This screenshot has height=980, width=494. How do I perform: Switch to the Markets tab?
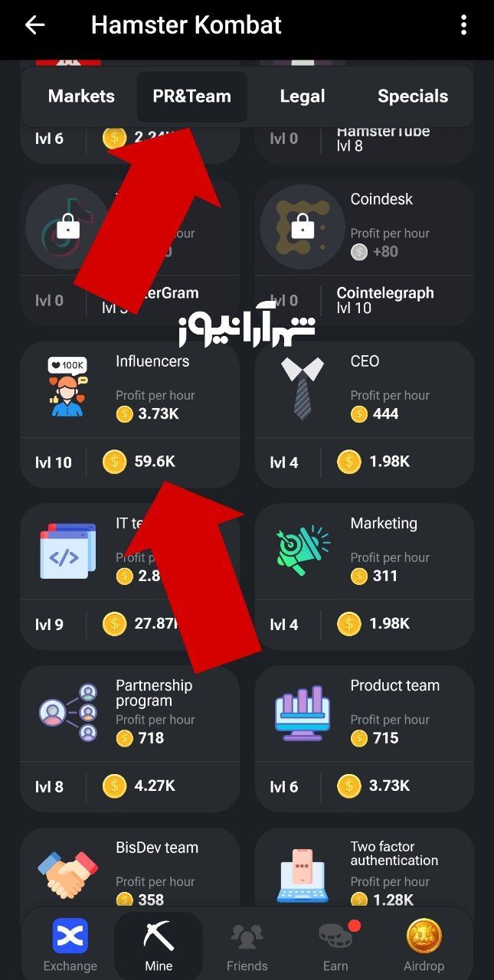coord(81,96)
